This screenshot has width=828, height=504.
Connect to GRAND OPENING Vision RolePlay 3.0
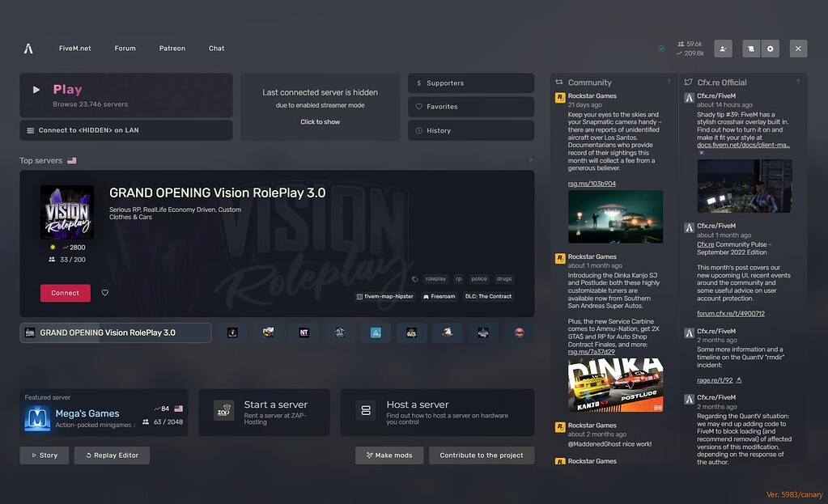65,293
